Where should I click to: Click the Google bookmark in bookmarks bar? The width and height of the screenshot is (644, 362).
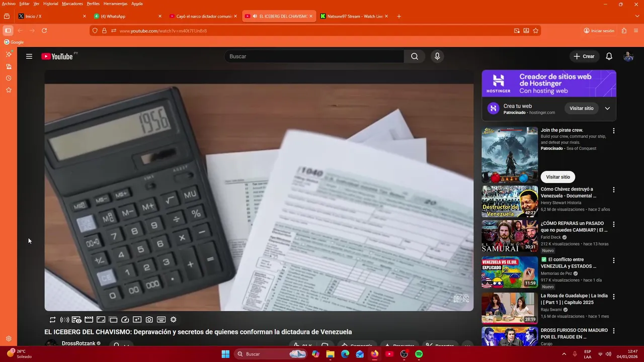[14, 42]
